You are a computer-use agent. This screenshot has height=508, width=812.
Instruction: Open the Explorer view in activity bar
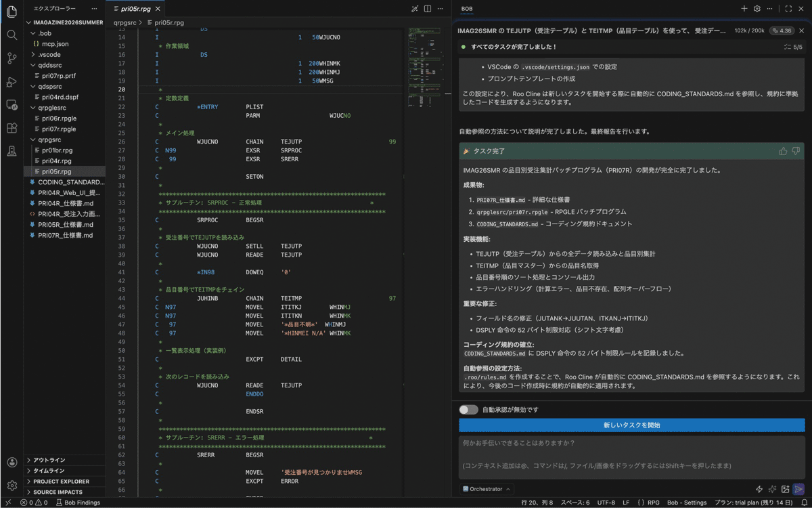[12, 12]
